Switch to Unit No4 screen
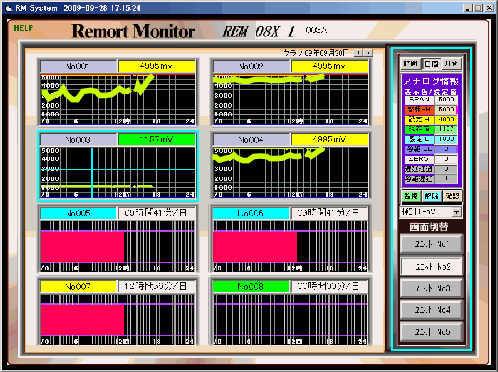 click(432, 310)
